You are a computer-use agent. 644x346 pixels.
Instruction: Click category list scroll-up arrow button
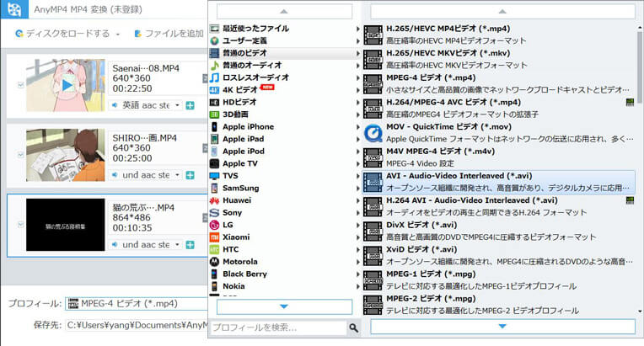point(284,12)
